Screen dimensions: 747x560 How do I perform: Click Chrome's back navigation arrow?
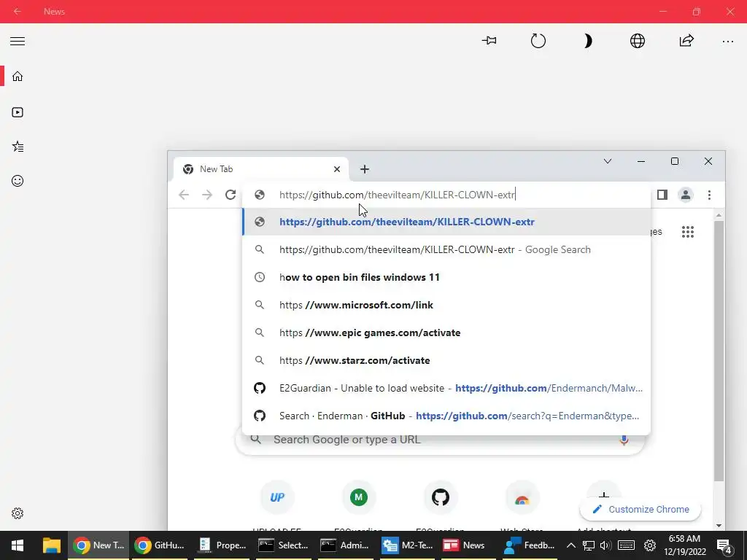pyautogui.click(x=184, y=195)
